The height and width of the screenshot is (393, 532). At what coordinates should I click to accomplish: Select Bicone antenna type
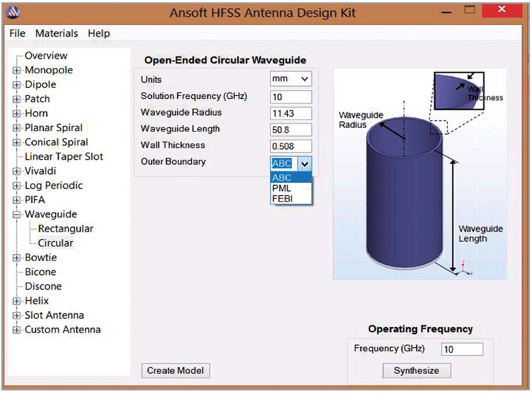coord(41,272)
